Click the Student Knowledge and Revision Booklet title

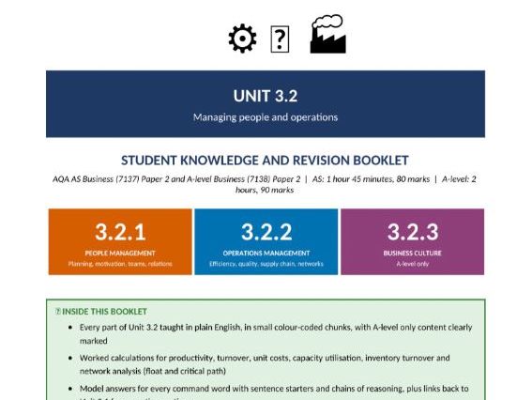pos(265,161)
